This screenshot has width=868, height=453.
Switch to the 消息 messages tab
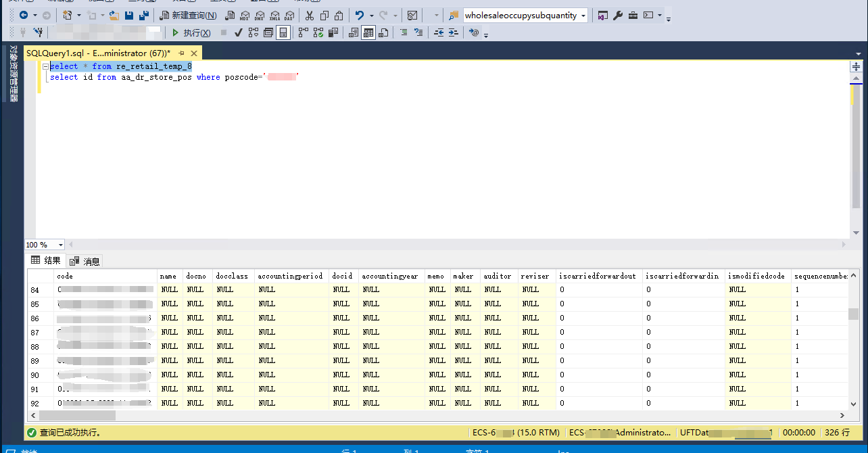(85, 261)
